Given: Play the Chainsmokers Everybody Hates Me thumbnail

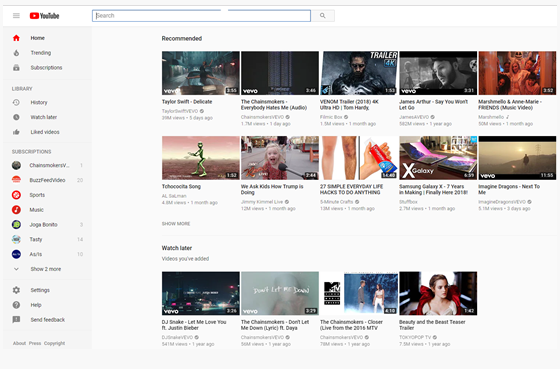Looking at the screenshot, I should coord(280,73).
